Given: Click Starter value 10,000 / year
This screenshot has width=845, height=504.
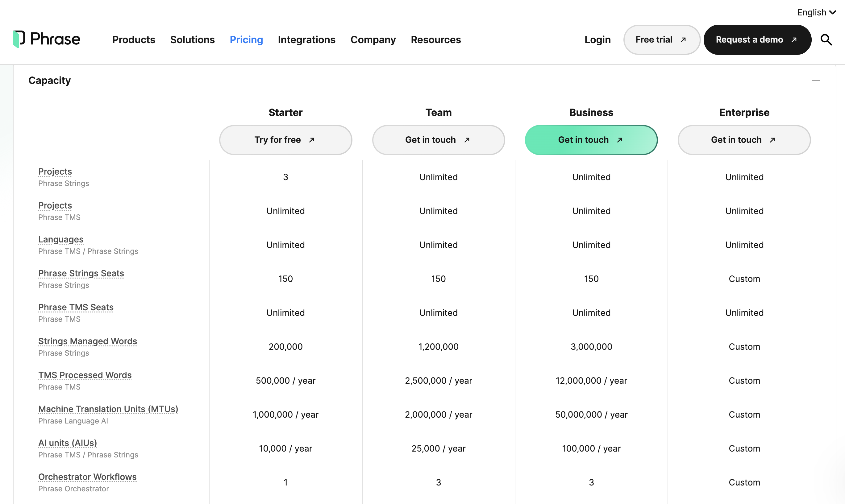Looking at the screenshot, I should (285, 449).
